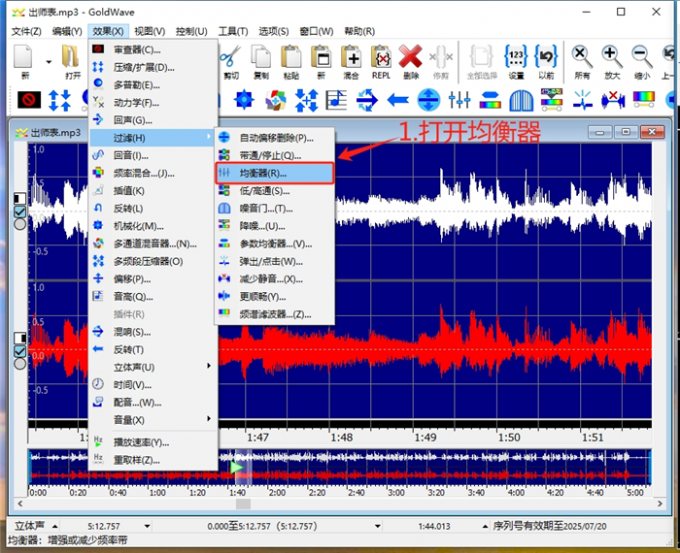Expand the 立体声(U) submenu entry
Viewport: 680px width, 553px height.
[x=153, y=367]
